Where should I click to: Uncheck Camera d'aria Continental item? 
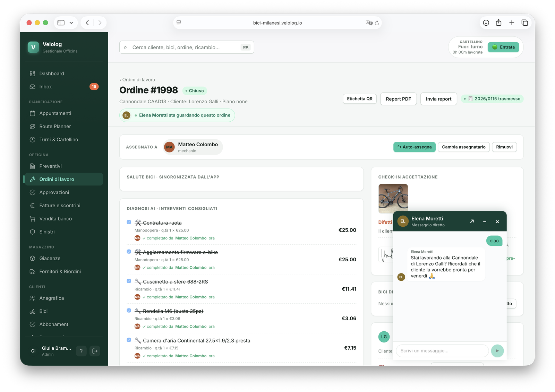click(129, 340)
